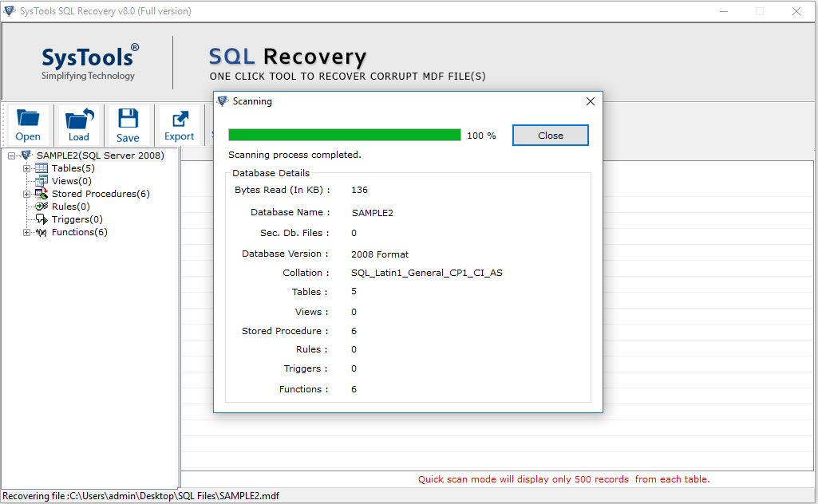
Task: Click the Load toolbar icon
Action: click(79, 118)
